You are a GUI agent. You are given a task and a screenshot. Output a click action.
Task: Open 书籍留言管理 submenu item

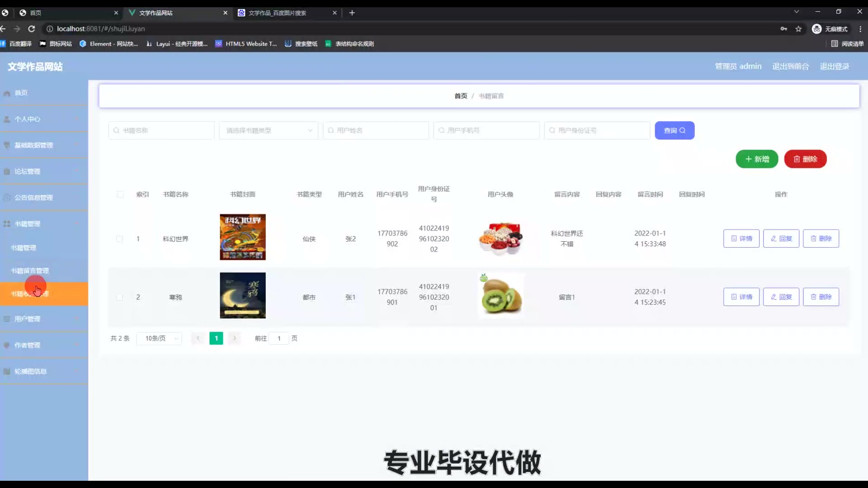30,271
